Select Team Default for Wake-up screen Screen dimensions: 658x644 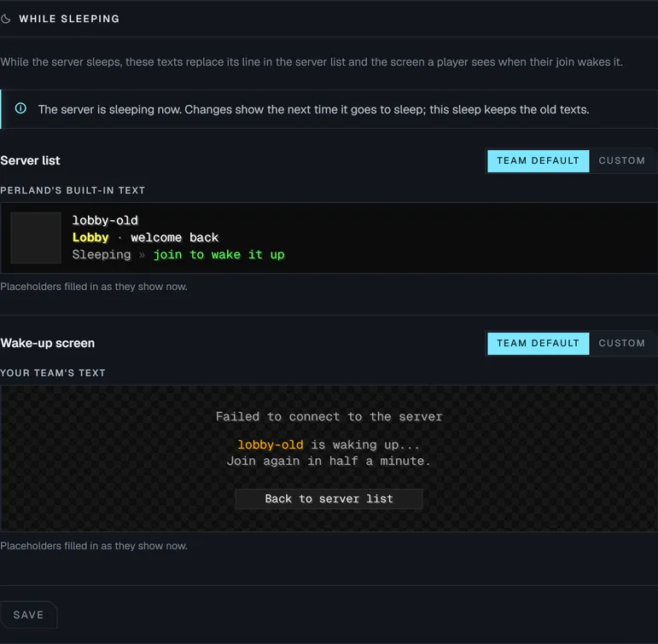pyautogui.click(x=538, y=344)
